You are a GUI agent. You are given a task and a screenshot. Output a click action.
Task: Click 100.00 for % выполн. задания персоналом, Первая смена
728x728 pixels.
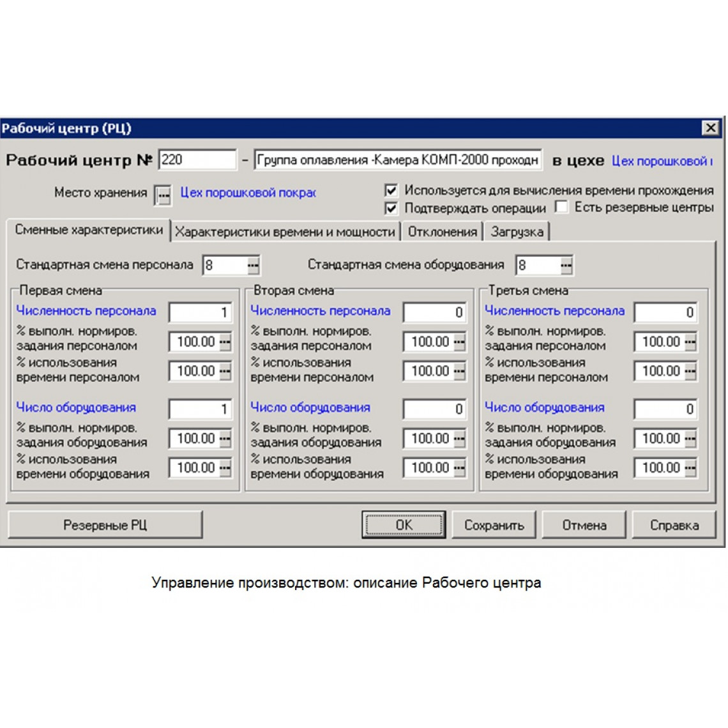(x=195, y=343)
